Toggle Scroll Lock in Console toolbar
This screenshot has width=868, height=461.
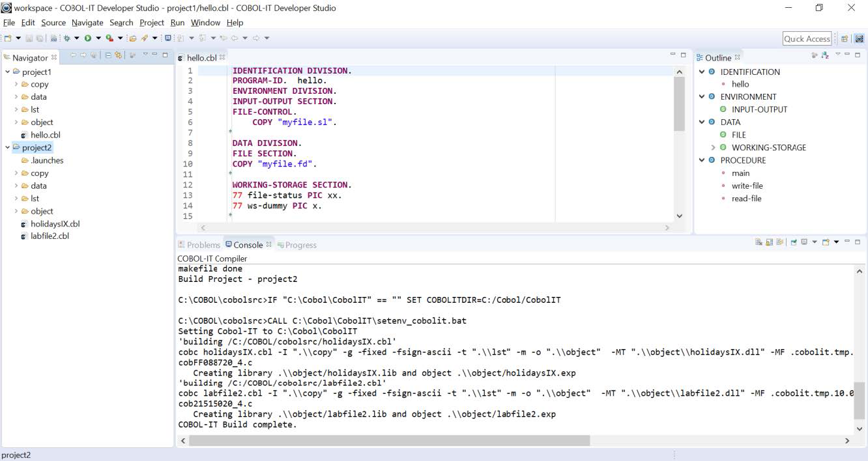click(769, 242)
